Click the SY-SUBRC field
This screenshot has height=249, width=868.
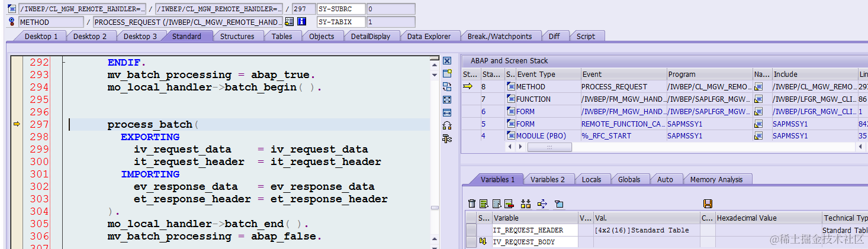(341, 9)
